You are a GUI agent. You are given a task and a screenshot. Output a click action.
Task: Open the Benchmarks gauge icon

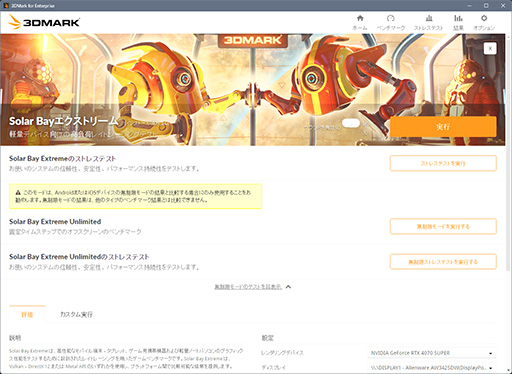coord(391,22)
